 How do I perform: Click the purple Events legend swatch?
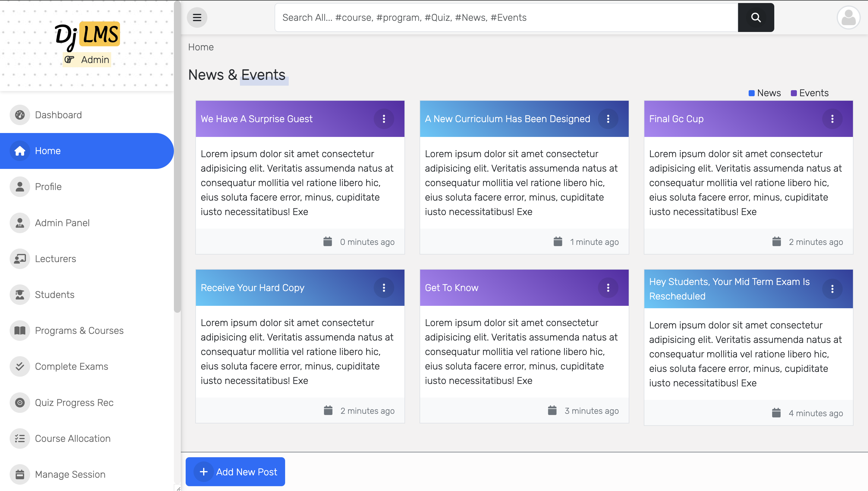794,93
